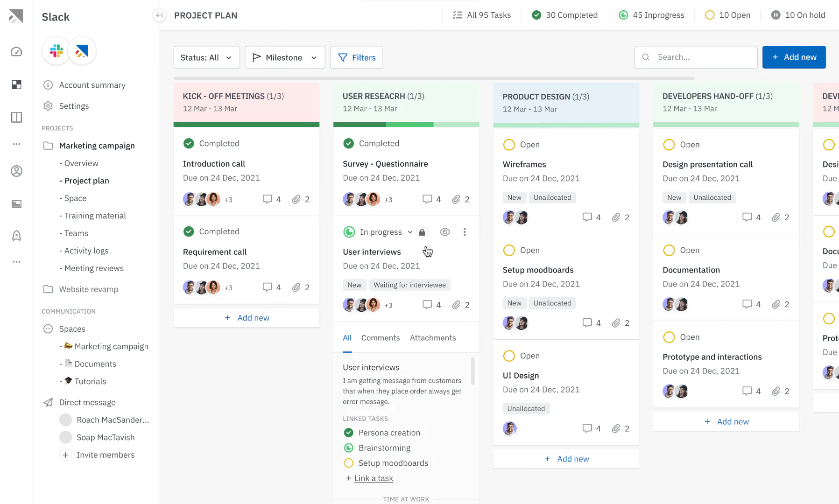Click the lock icon on User interviews card
839x504 pixels.
pos(422,232)
